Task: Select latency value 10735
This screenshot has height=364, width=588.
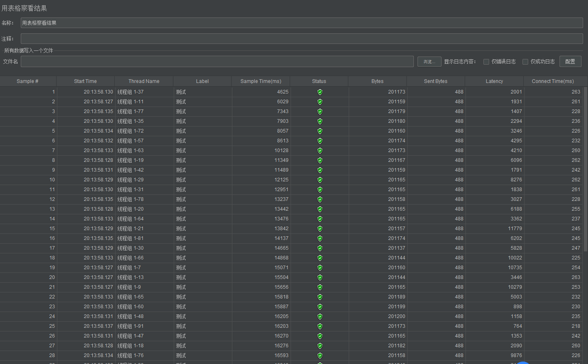Action: pos(515,268)
